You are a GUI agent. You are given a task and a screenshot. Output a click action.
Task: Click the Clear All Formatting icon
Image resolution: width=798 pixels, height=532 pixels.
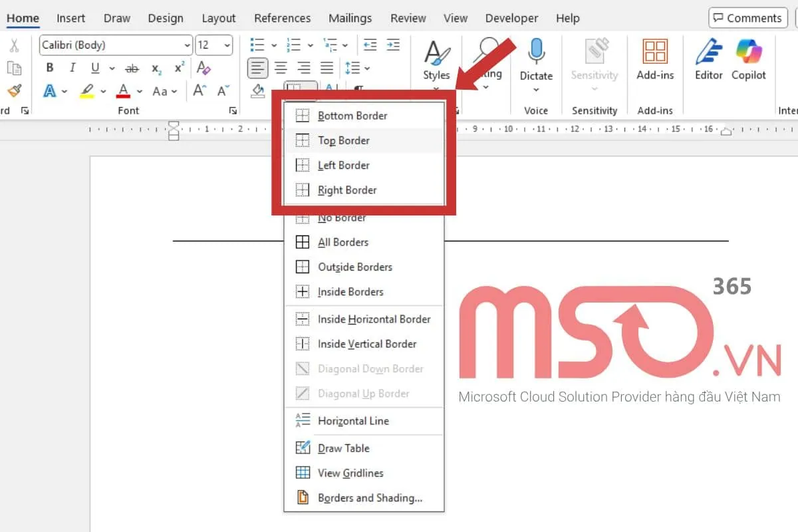(x=204, y=68)
